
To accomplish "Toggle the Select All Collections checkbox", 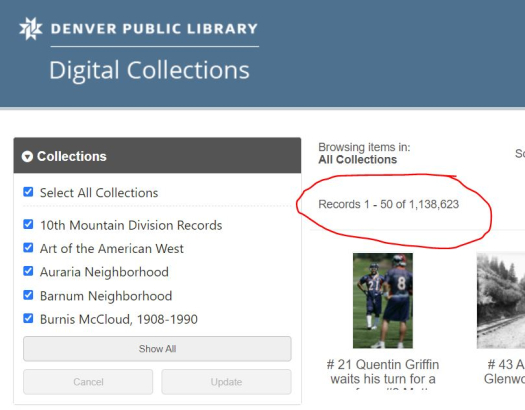I will click(28, 192).
